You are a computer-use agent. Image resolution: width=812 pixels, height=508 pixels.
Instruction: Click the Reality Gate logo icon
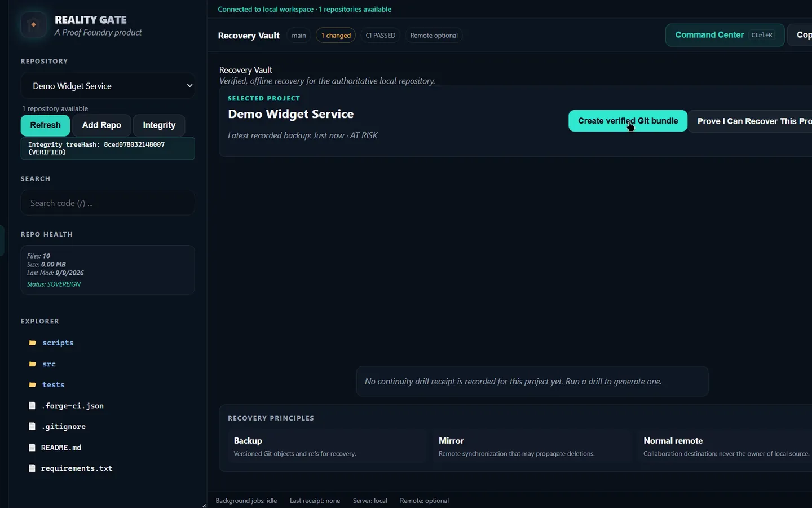(33, 25)
